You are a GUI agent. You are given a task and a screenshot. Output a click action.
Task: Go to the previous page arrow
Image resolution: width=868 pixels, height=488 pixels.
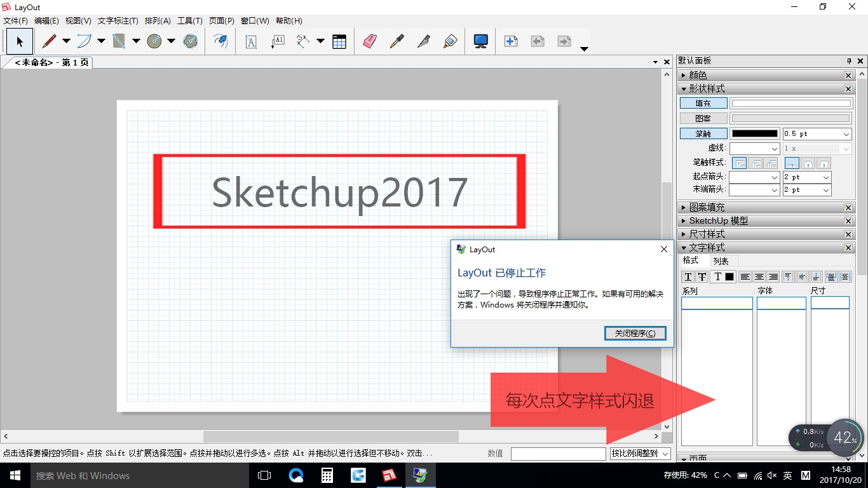[538, 41]
